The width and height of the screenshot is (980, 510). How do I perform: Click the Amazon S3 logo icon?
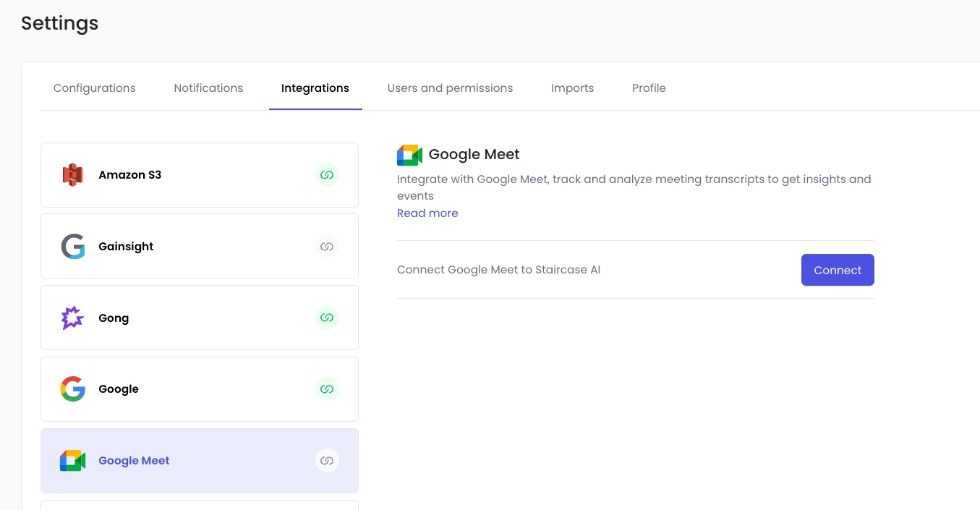coord(72,175)
